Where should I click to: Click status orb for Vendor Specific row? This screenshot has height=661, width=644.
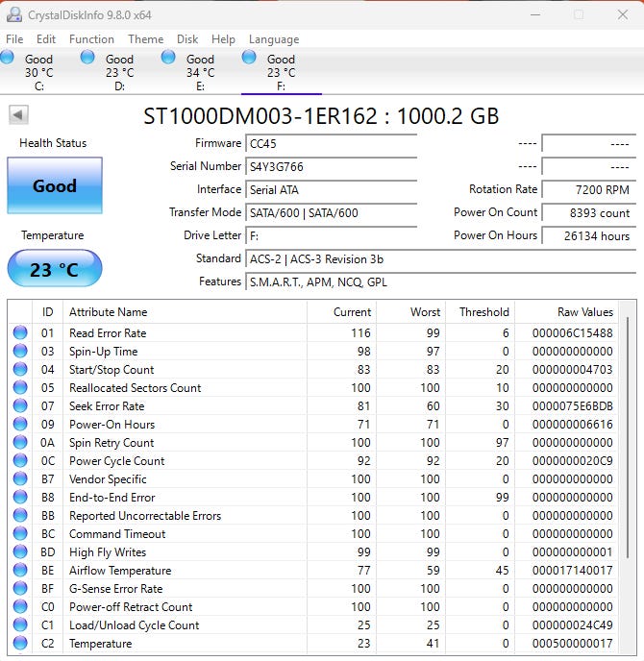(x=20, y=478)
